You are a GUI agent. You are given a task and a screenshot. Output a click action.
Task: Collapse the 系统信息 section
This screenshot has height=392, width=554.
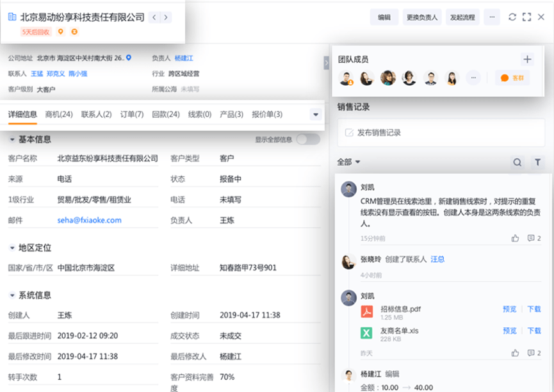(12, 295)
